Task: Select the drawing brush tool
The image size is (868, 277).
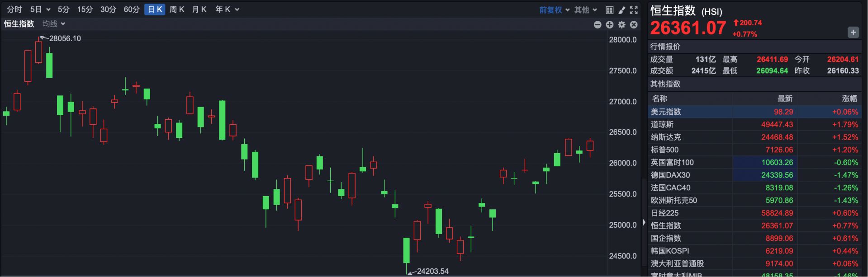Action: pos(621,10)
